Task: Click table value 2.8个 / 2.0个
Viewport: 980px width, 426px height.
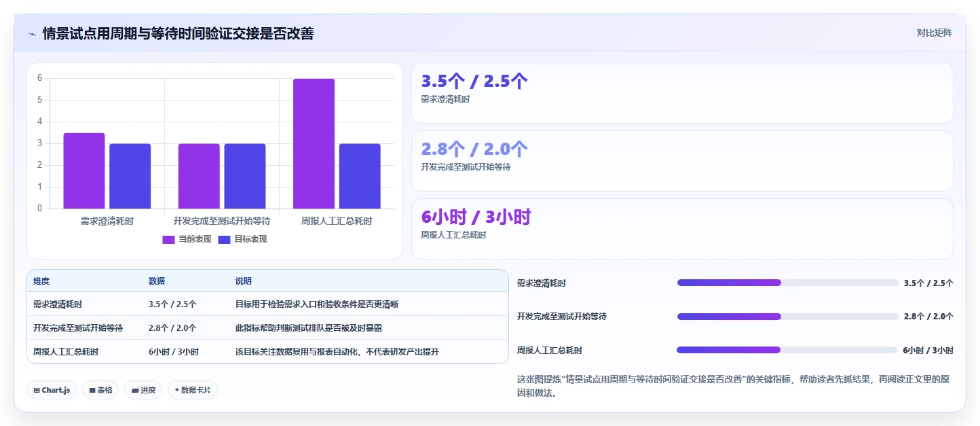Action: point(172,328)
